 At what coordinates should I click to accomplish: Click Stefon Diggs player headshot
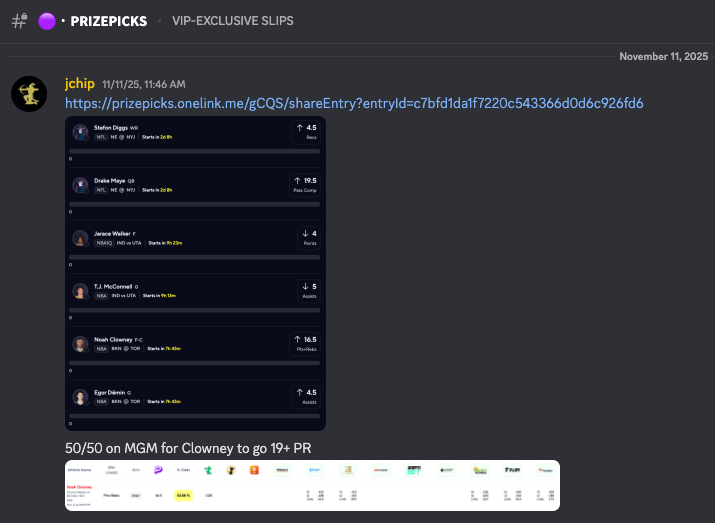pyautogui.click(x=80, y=132)
